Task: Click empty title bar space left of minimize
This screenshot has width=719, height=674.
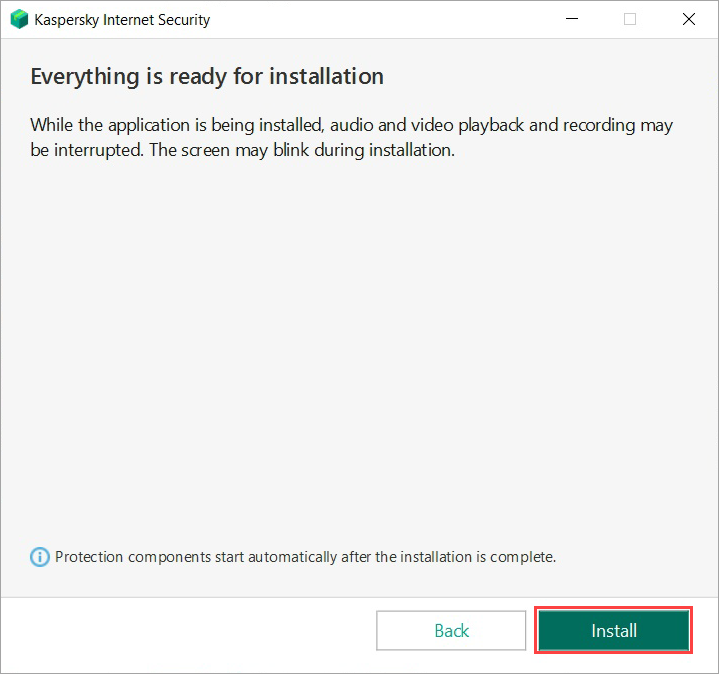Action: (x=400, y=19)
